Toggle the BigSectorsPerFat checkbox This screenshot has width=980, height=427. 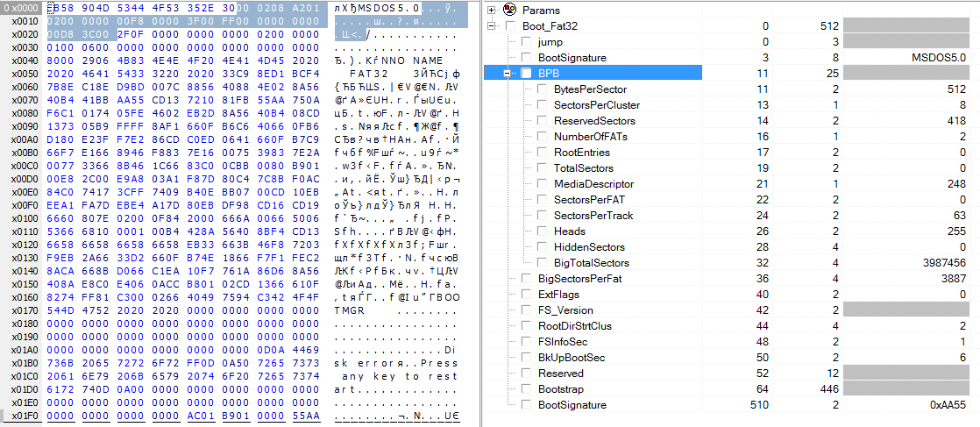(526, 278)
